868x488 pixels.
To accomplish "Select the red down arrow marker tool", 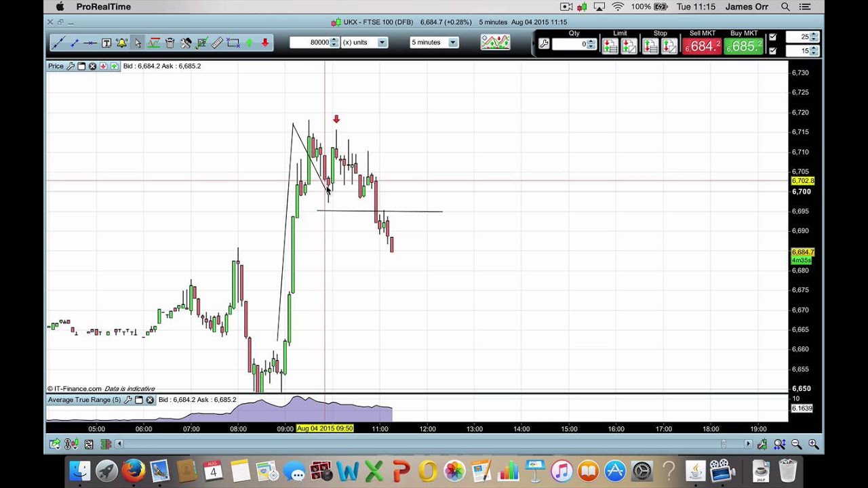I will tap(265, 43).
